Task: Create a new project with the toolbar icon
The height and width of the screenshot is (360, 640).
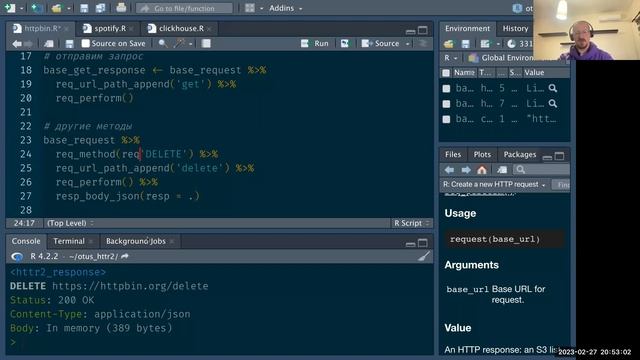Action: [x=37, y=8]
